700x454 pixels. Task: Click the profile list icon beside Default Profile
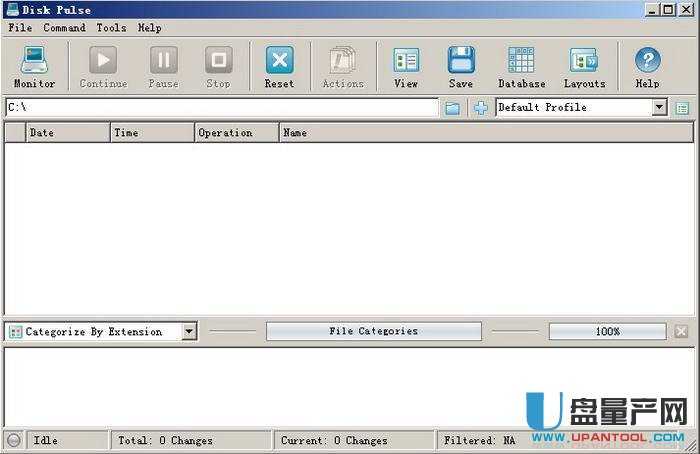tap(682, 108)
